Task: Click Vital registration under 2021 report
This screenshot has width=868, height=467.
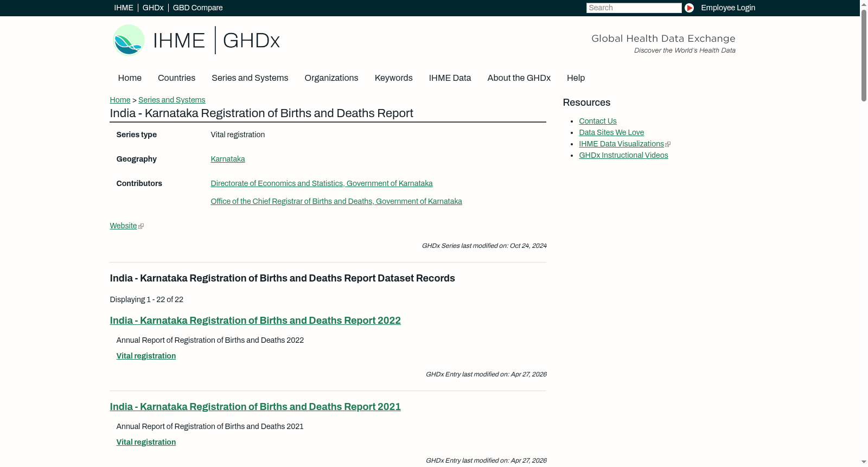Action: [146, 442]
